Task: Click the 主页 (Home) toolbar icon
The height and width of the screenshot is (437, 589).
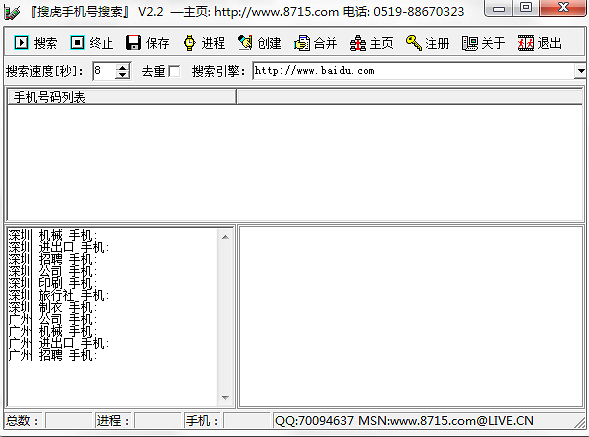Action: (358, 43)
